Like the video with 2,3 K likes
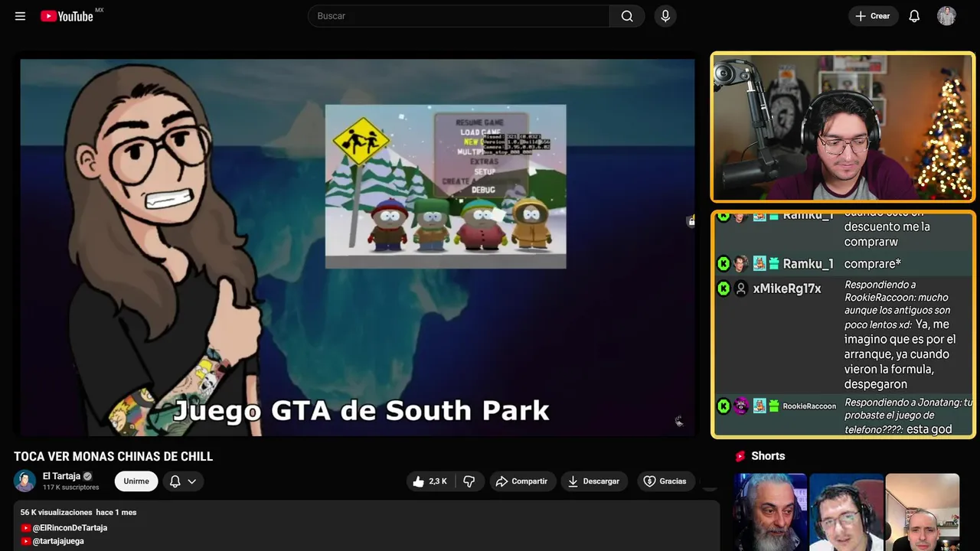980x551 pixels. (430, 481)
